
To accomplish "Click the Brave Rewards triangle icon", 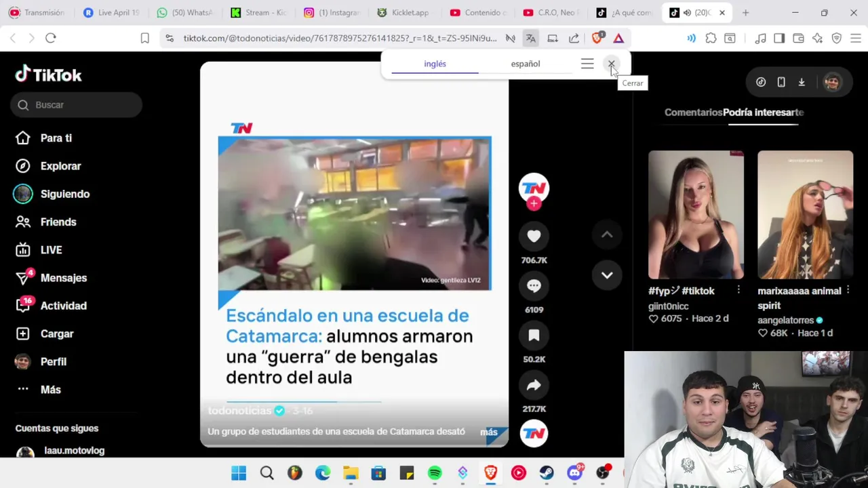I will tap(618, 38).
